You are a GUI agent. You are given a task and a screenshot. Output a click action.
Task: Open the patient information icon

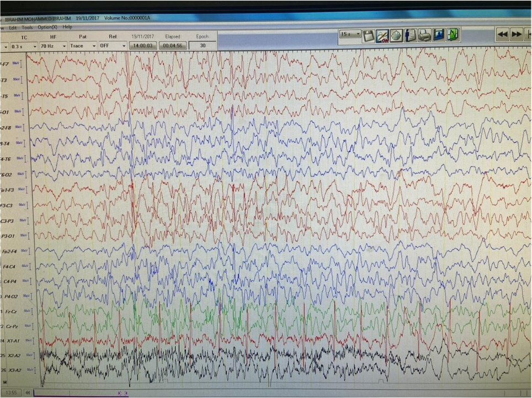pyautogui.click(x=410, y=36)
